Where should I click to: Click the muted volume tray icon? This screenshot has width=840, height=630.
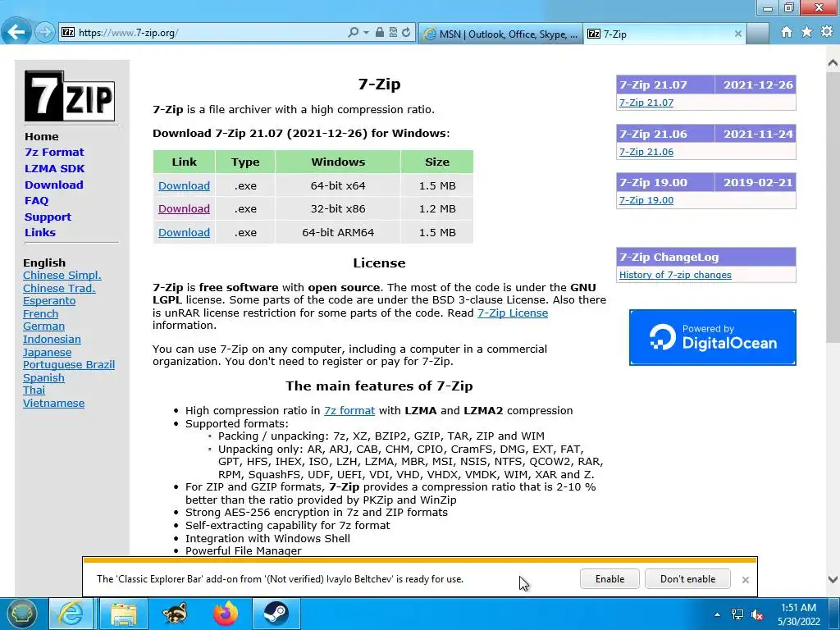click(757, 615)
